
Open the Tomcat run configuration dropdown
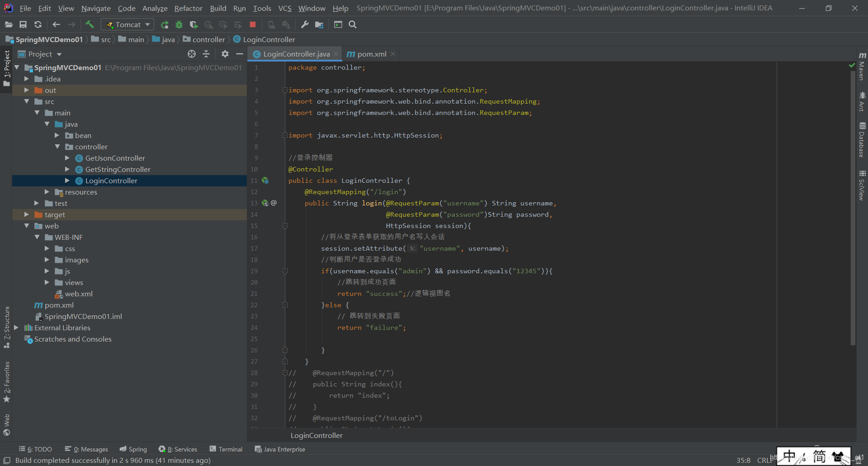[127, 24]
